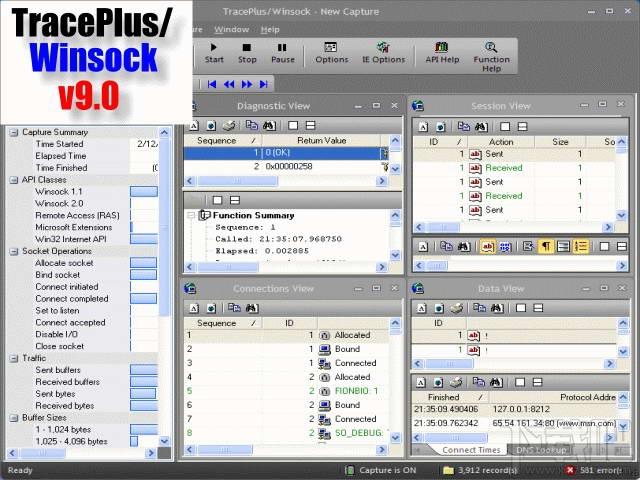
Task: Go to next record arrow
Action: (247, 84)
